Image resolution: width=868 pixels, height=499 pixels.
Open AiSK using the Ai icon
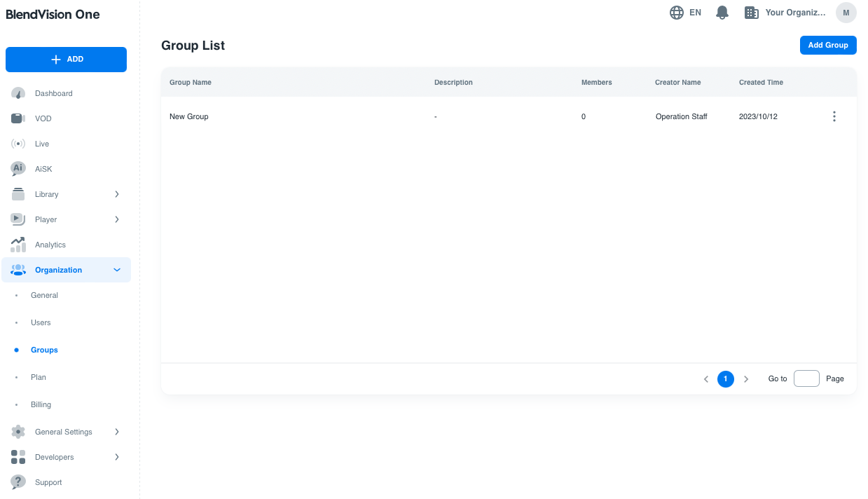(18, 169)
